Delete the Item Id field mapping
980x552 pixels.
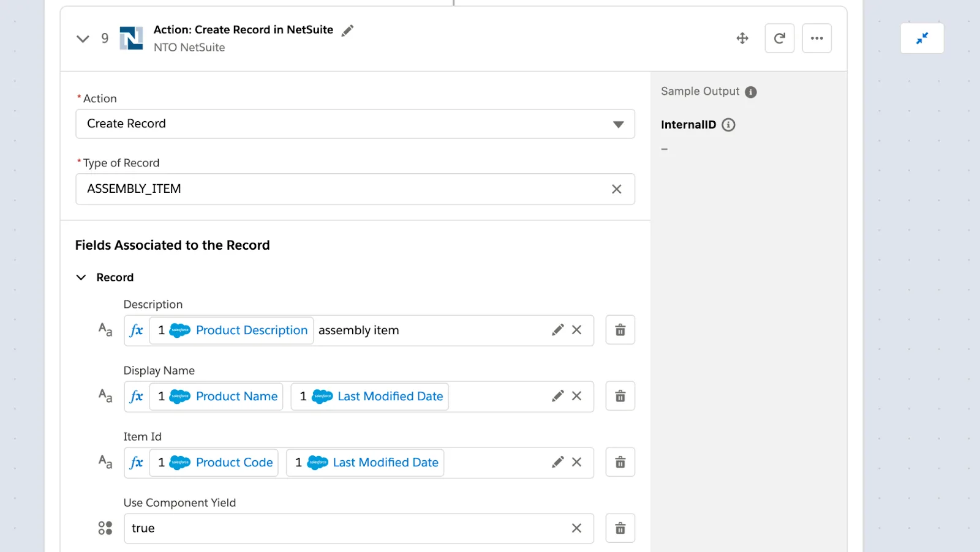click(x=620, y=462)
